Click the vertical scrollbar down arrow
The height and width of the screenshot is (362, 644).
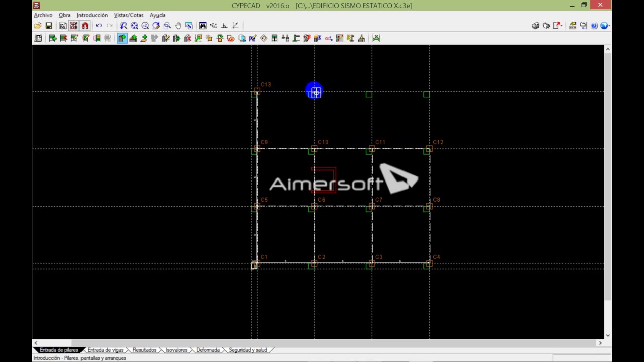608,335
